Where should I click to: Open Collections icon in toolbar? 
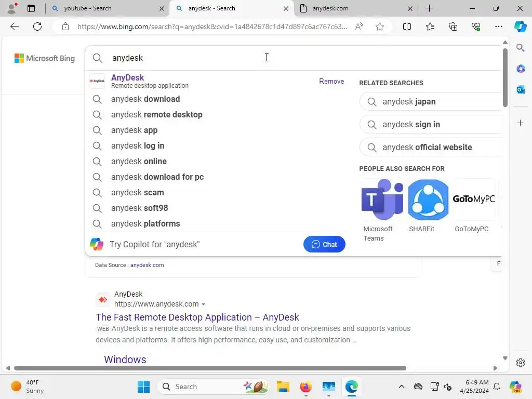click(x=453, y=26)
